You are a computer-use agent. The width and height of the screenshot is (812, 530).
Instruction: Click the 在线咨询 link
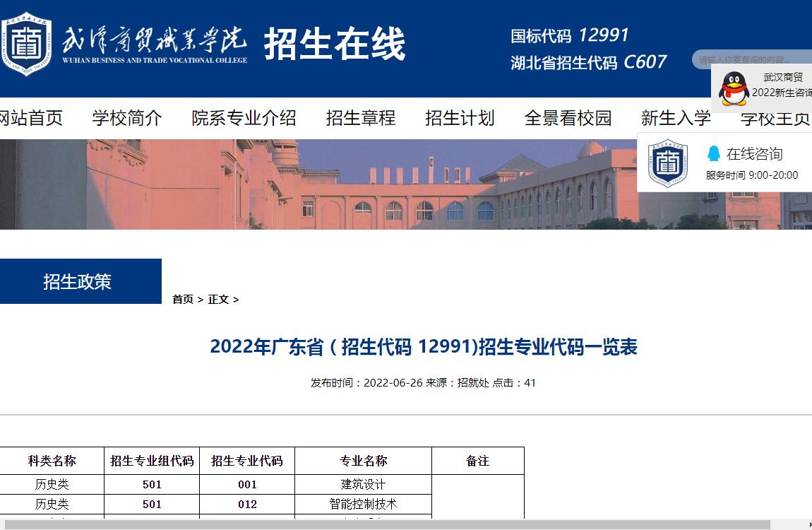[x=755, y=154]
